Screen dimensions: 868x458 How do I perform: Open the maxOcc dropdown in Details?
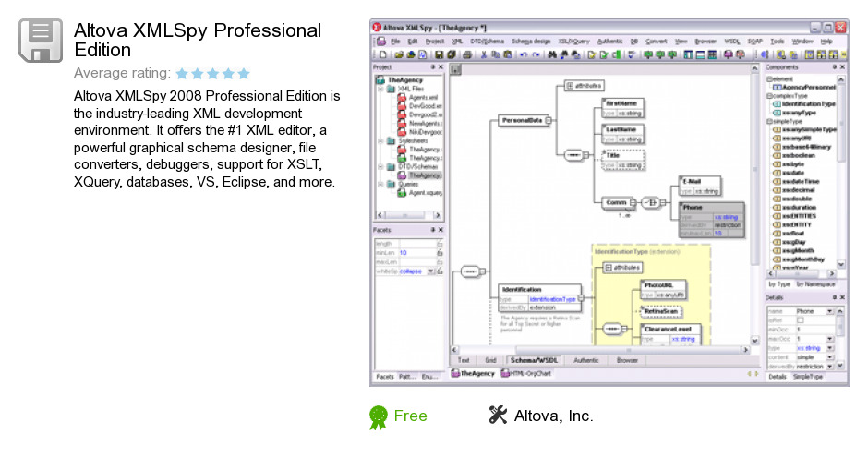tap(829, 338)
